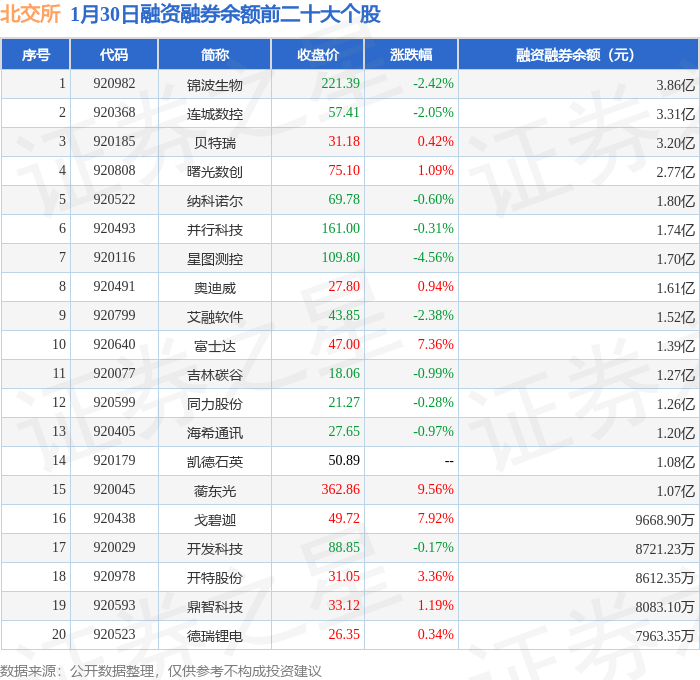This screenshot has height=680, width=700.
Task: Click closing price 161.00
Action: [340, 229]
